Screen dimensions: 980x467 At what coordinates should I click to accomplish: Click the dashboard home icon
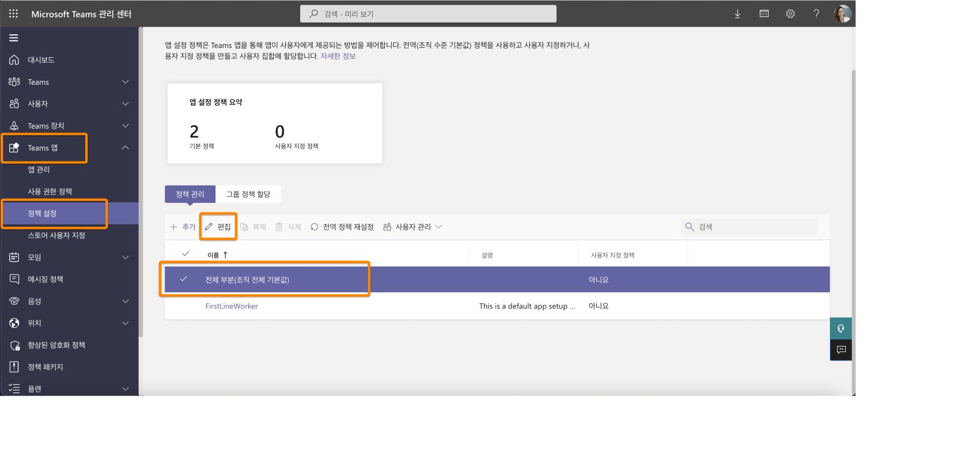[x=14, y=60]
